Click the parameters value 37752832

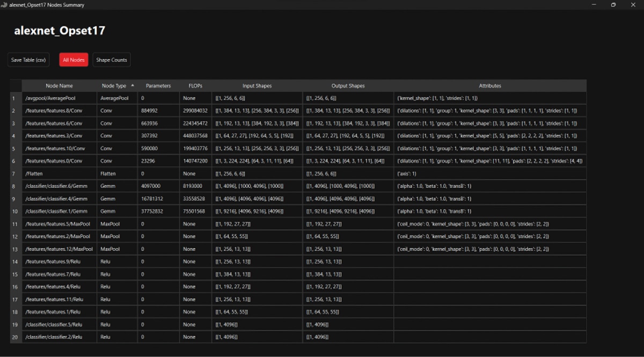pyautogui.click(x=152, y=211)
